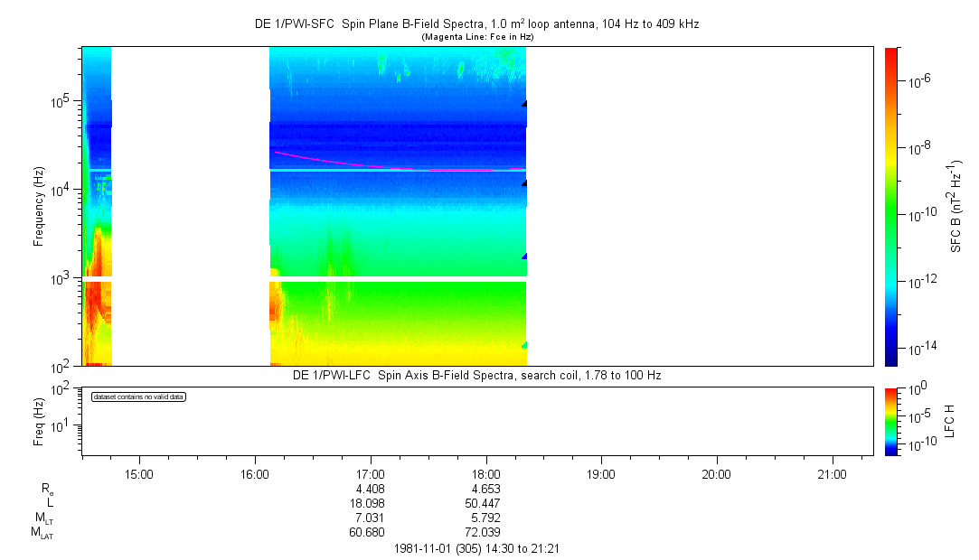
Task: Select the 15:00 time axis tick label
Action: point(139,472)
